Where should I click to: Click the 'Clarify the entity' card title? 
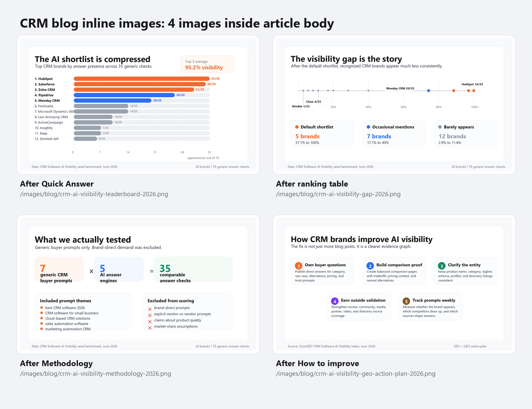click(464, 265)
